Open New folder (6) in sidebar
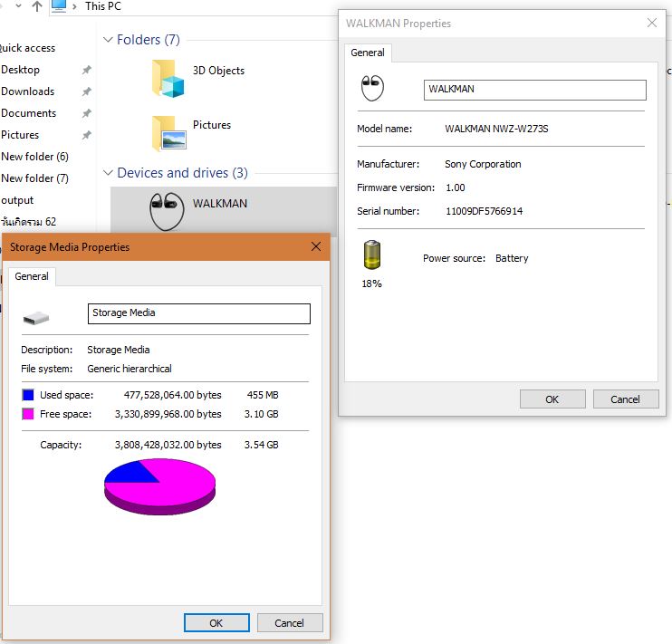Viewport: 672px width, 644px height. [34, 157]
